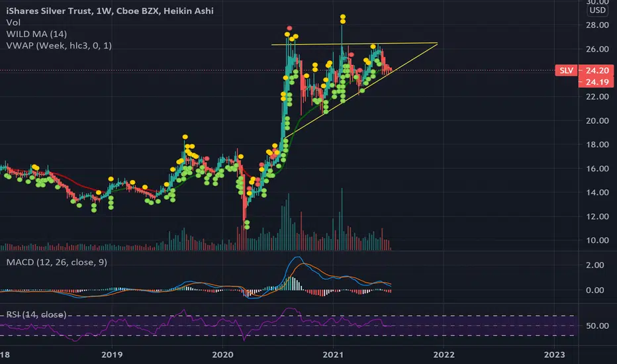Image resolution: width=617 pixels, height=364 pixels.
Task: Click the 14.00 price axis label
Action: pos(597,193)
